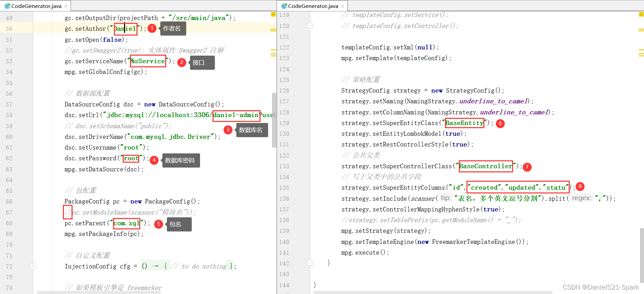Click 'mpg.execute();' statement

[365, 253]
